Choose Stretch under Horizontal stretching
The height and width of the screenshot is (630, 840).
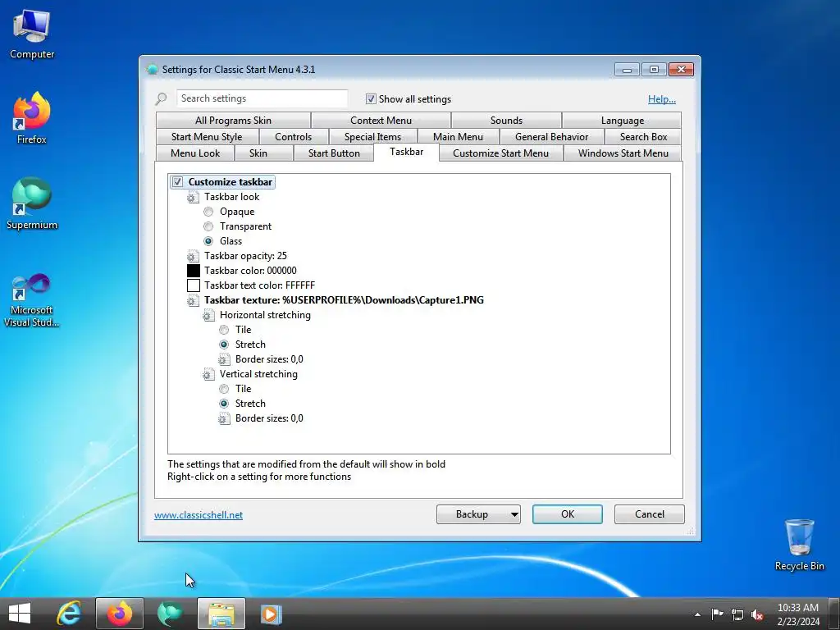[224, 345]
